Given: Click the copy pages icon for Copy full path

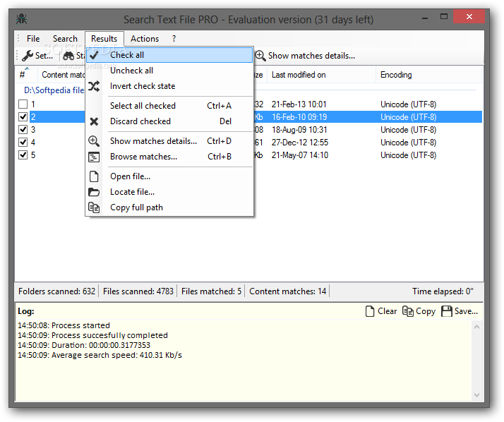Looking at the screenshot, I should [x=94, y=207].
